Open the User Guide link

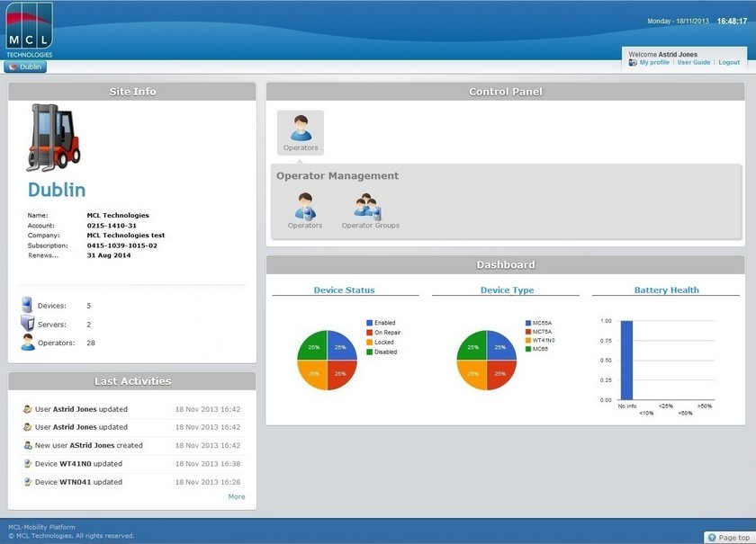point(693,63)
